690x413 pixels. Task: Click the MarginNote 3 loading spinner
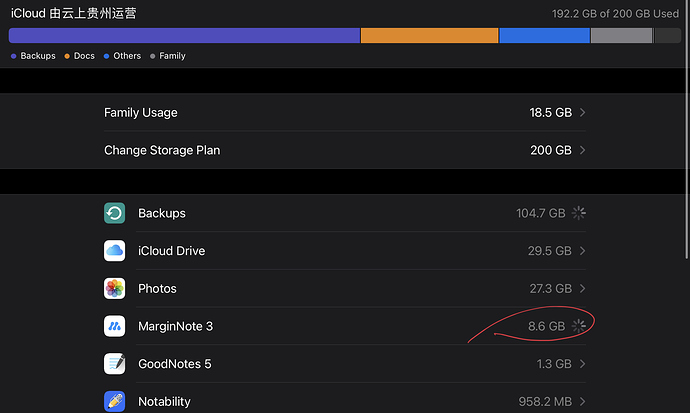[x=579, y=326]
